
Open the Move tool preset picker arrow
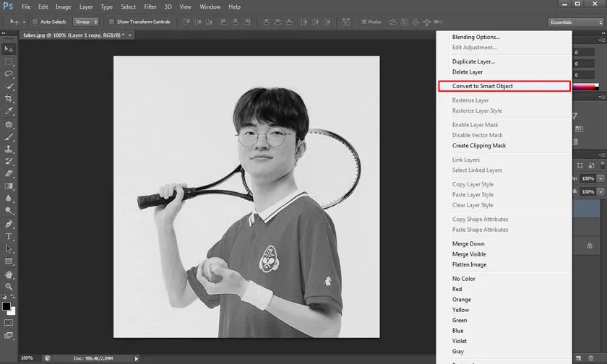(24, 22)
